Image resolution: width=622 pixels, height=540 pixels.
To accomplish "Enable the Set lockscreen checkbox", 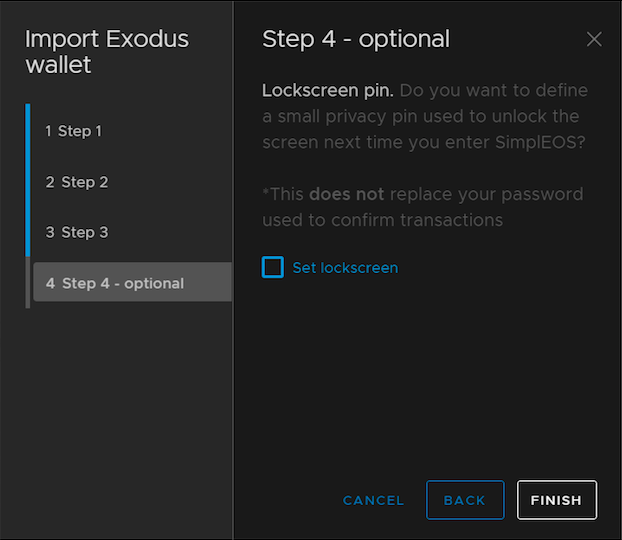I will (x=272, y=267).
